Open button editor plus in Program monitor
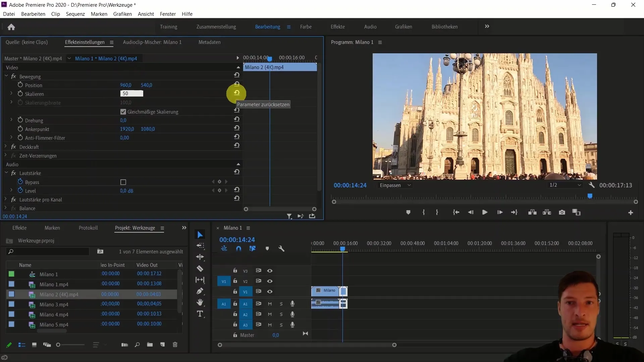 click(631, 213)
